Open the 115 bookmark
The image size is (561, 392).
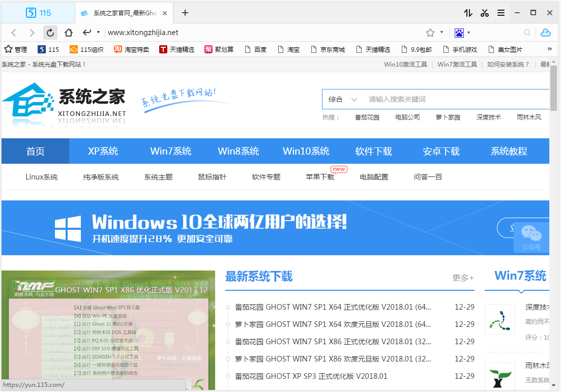48,49
